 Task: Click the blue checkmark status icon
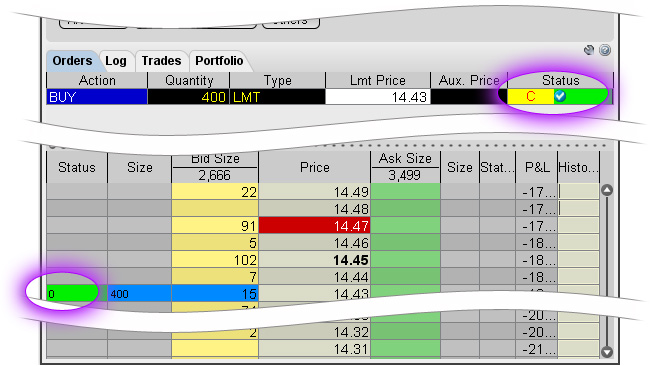pos(560,96)
